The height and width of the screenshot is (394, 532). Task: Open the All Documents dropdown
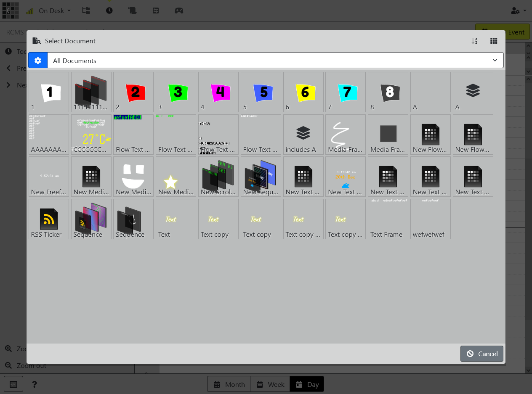275,61
